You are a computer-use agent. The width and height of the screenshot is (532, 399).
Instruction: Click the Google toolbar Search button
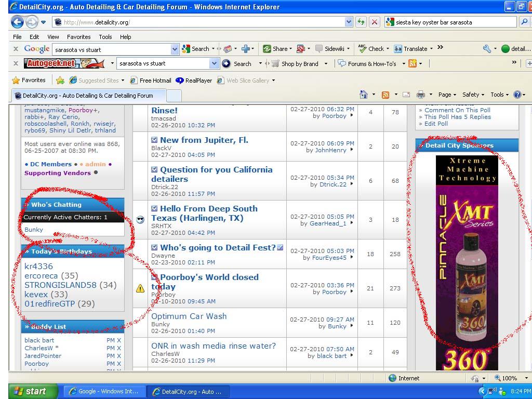196,49
